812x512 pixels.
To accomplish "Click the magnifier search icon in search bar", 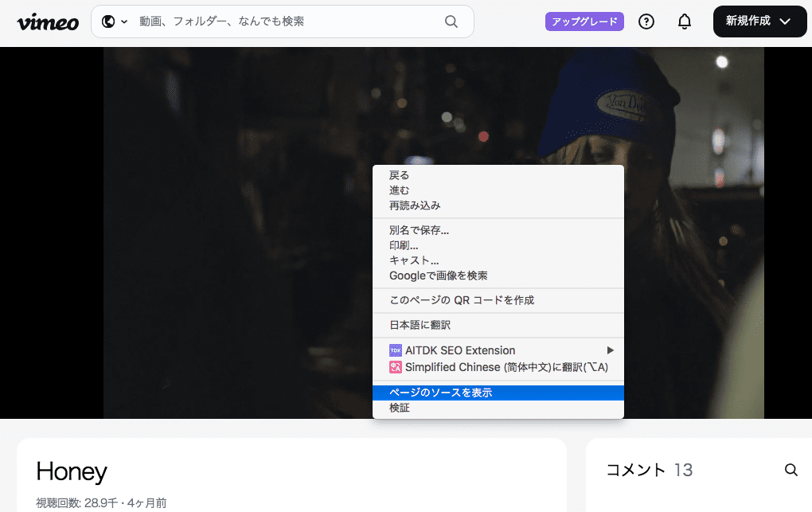I will pyautogui.click(x=451, y=21).
